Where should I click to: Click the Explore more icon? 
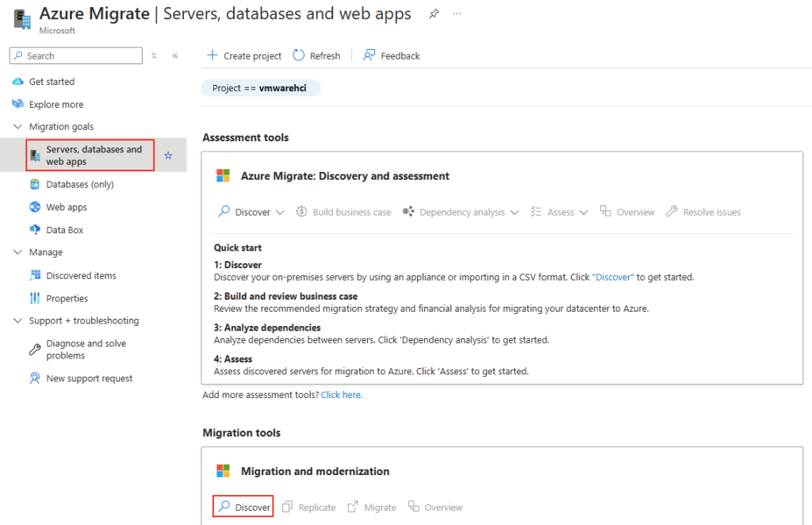point(18,104)
